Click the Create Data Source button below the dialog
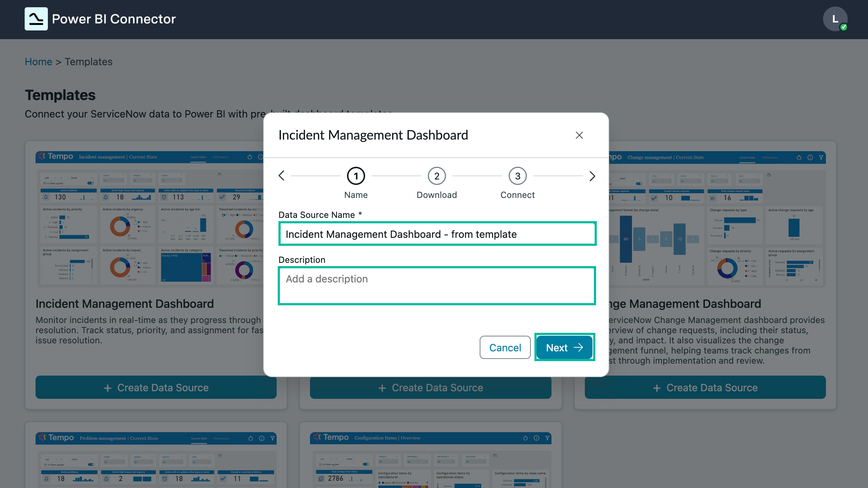Screen dimensions: 868x488 [431, 388]
